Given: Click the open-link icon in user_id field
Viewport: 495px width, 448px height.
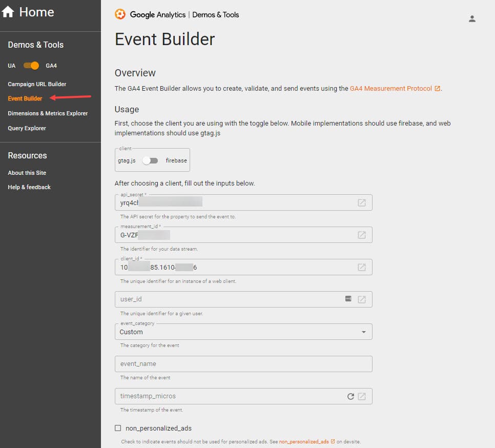Looking at the screenshot, I should tap(361, 299).
